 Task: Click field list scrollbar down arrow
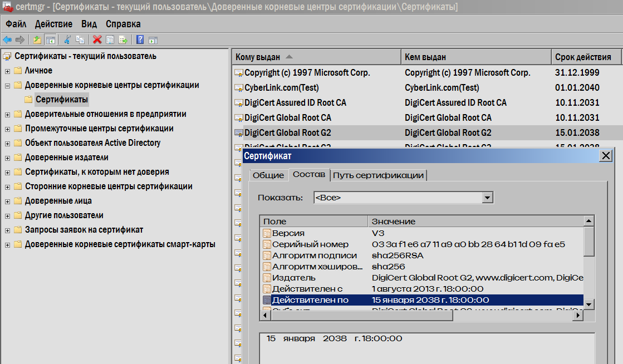(589, 305)
